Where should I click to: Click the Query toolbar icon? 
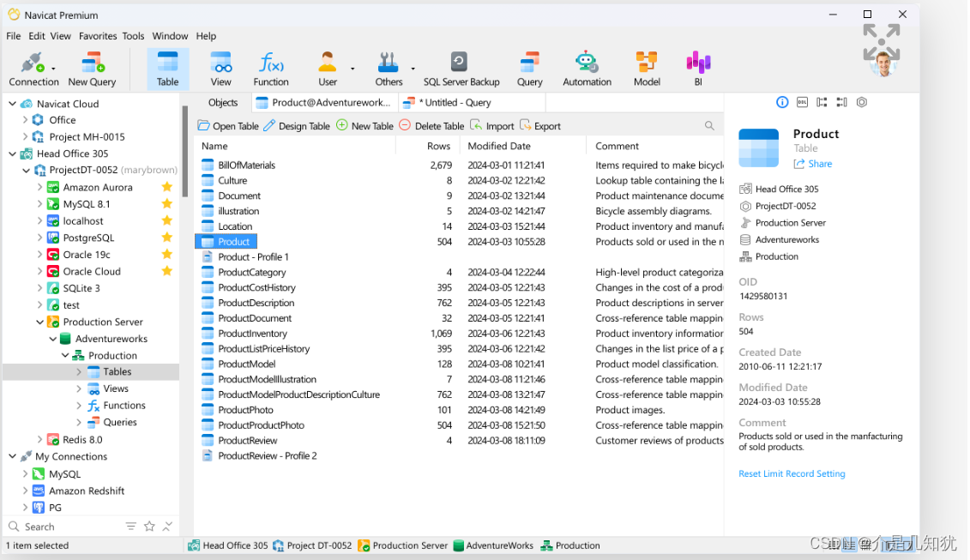pyautogui.click(x=529, y=69)
